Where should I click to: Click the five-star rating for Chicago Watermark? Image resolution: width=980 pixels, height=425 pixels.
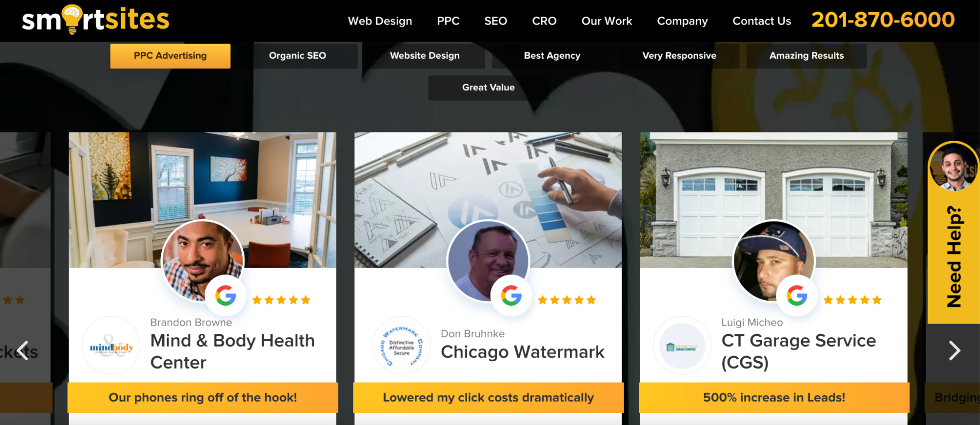tap(567, 300)
